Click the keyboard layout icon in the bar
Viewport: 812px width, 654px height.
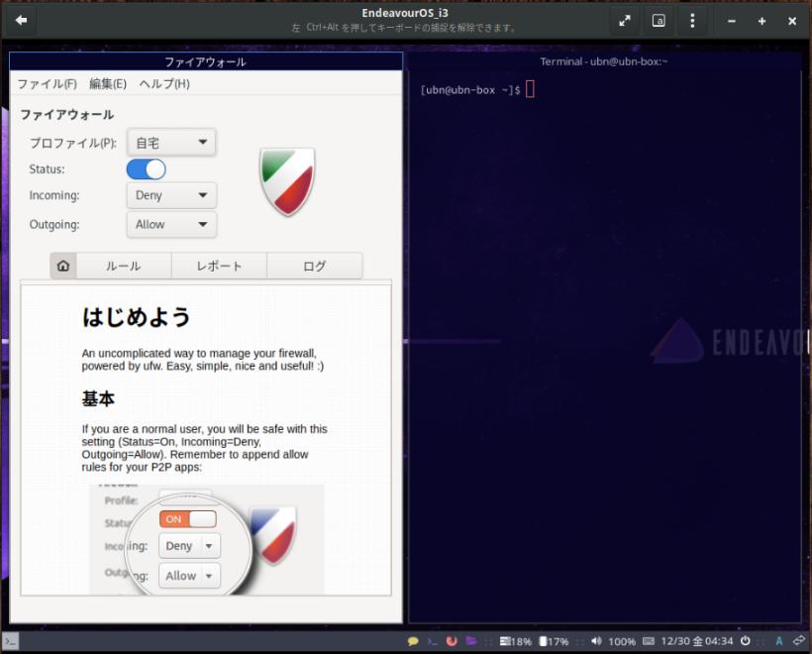[x=649, y=641]
